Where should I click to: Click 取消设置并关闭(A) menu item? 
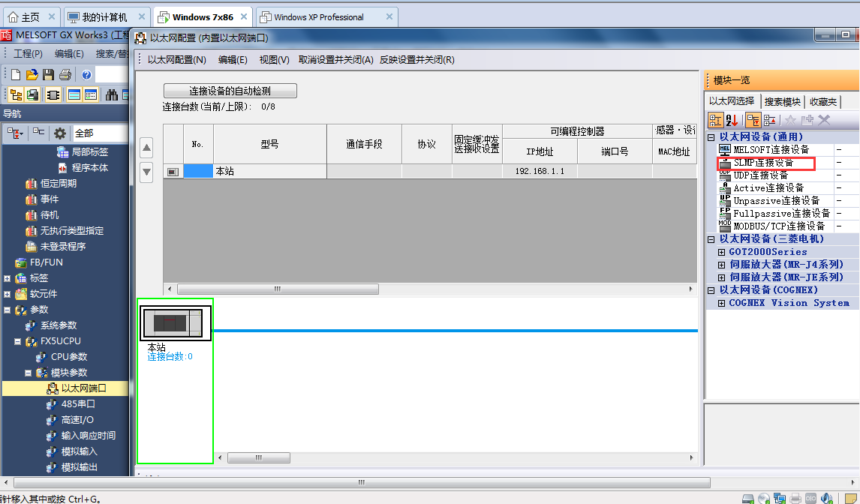pos(335,60)
